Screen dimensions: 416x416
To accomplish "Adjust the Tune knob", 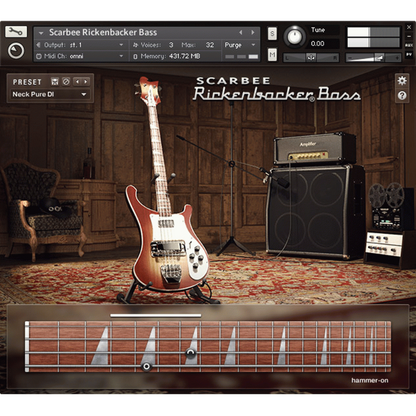I will (x=294, y=37).
